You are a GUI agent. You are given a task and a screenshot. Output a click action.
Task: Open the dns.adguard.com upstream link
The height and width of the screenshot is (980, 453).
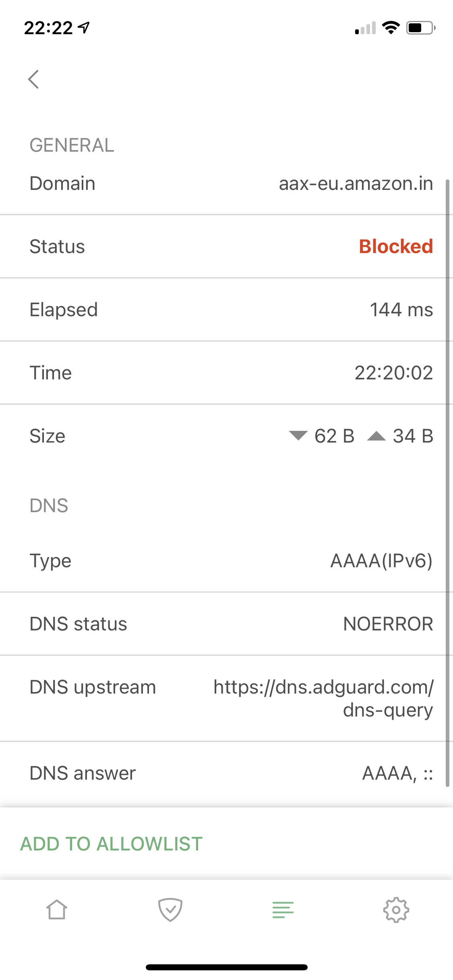pyautogui.click(x=323, y=698)
